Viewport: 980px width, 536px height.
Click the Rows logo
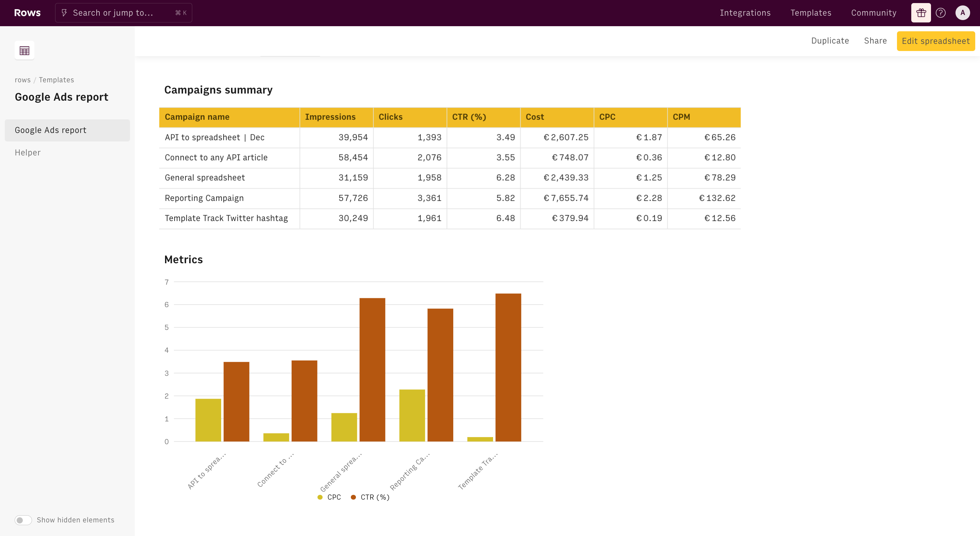point(27,13)
